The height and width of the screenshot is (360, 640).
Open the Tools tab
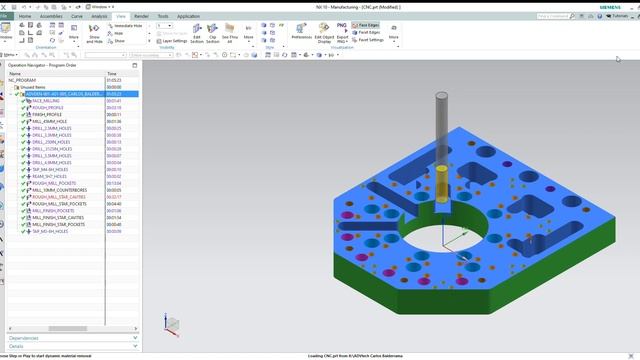click(x=163, y=16)
